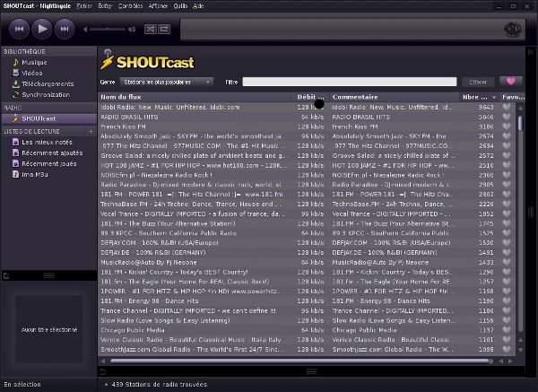Open the Afficher menu

click(158, 6)
